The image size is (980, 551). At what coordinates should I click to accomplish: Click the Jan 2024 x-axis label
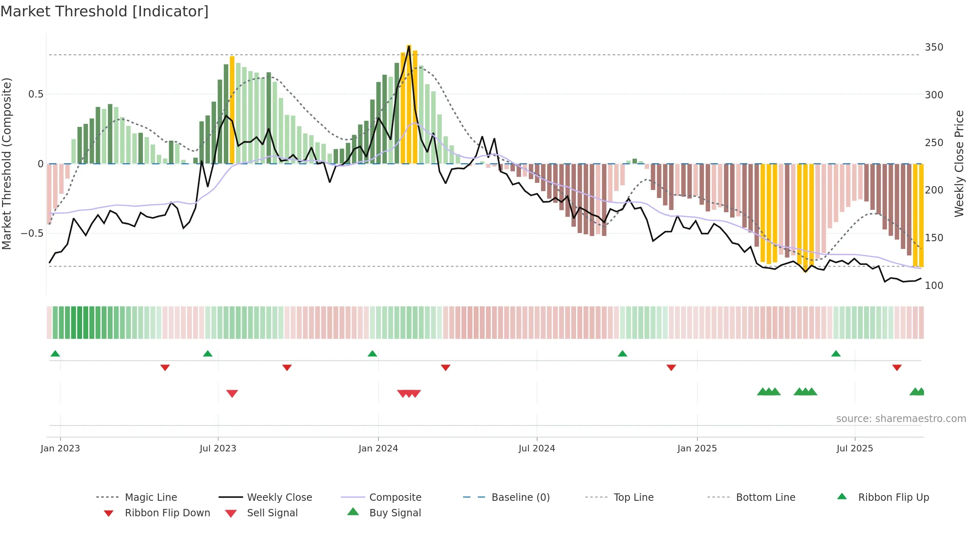click(x=379, y=448)
